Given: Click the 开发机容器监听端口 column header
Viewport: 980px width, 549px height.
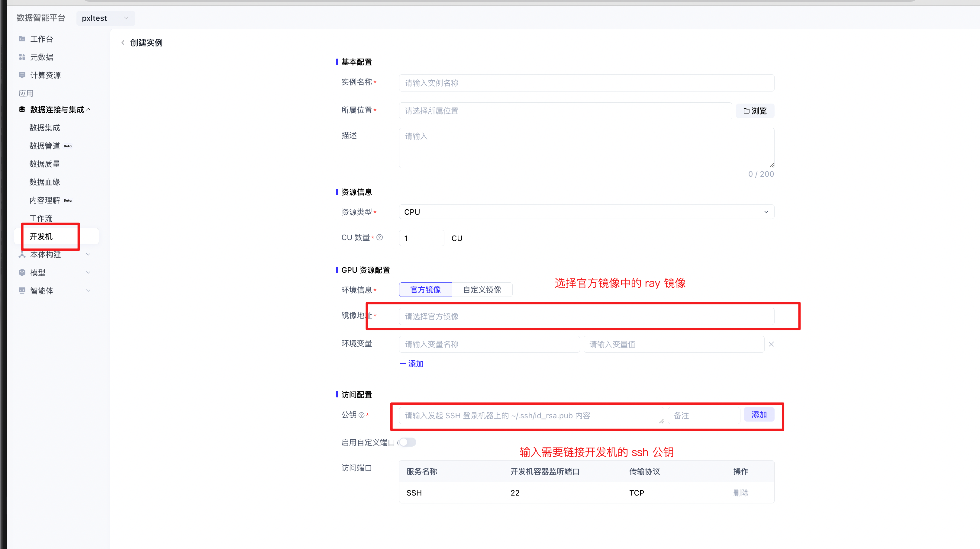Looking at the screenshot, I should coord(545,471).
